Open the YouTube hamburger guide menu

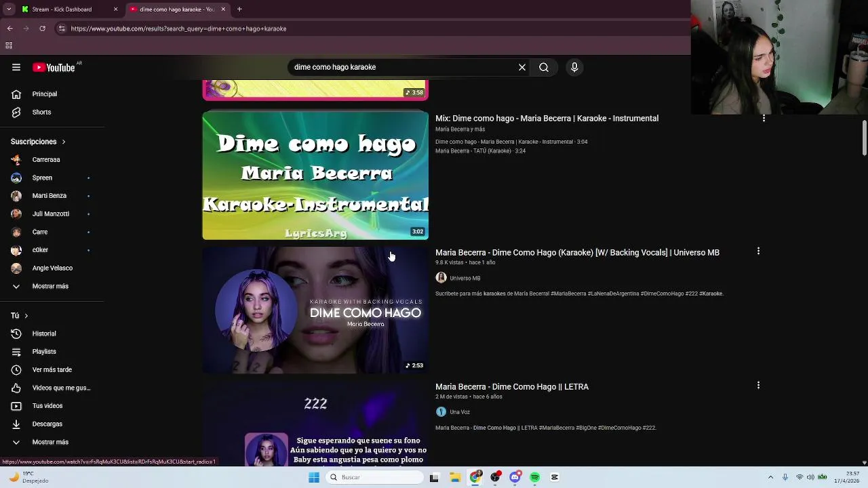coord(16,67)
